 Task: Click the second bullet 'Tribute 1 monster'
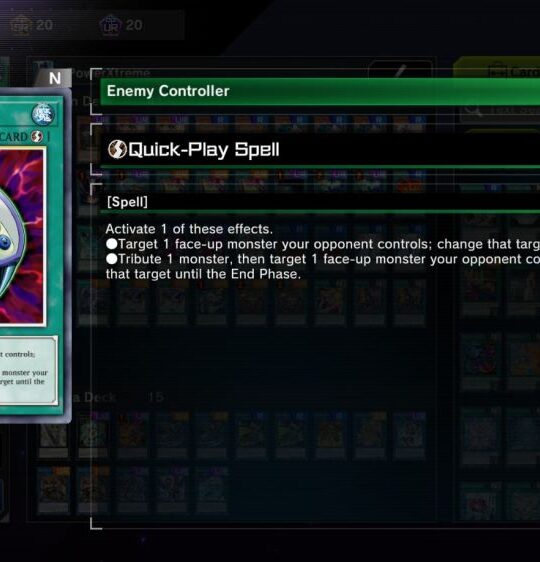tap(322, 259)
